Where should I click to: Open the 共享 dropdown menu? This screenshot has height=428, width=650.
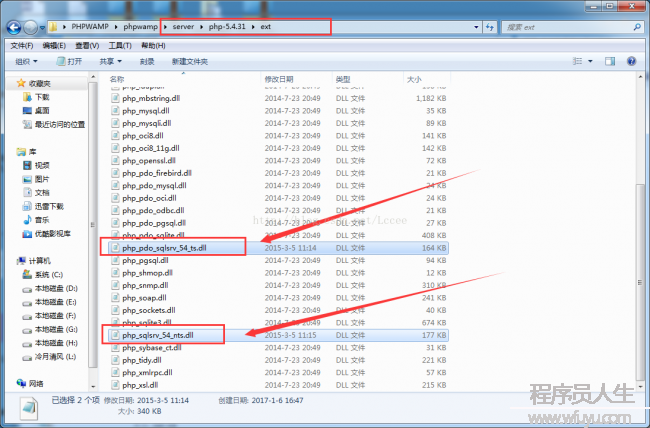click(x=110, y=61)
